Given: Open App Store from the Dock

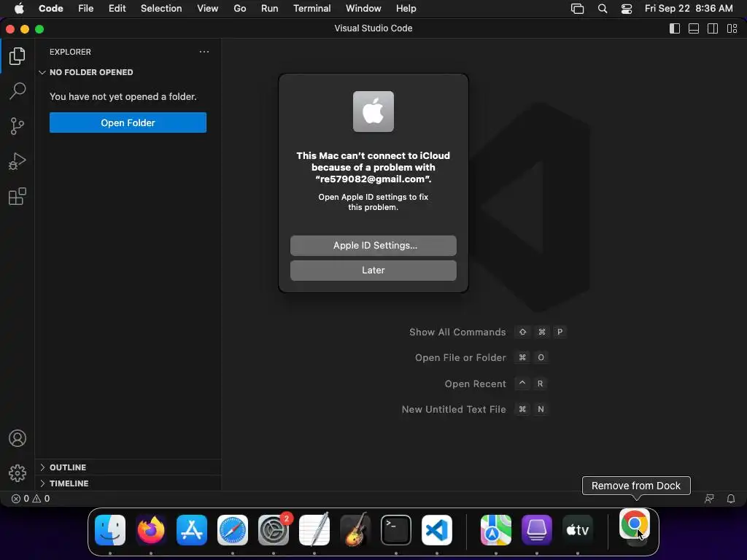Looking at the screenshot, I should click(x=192, y=529).
